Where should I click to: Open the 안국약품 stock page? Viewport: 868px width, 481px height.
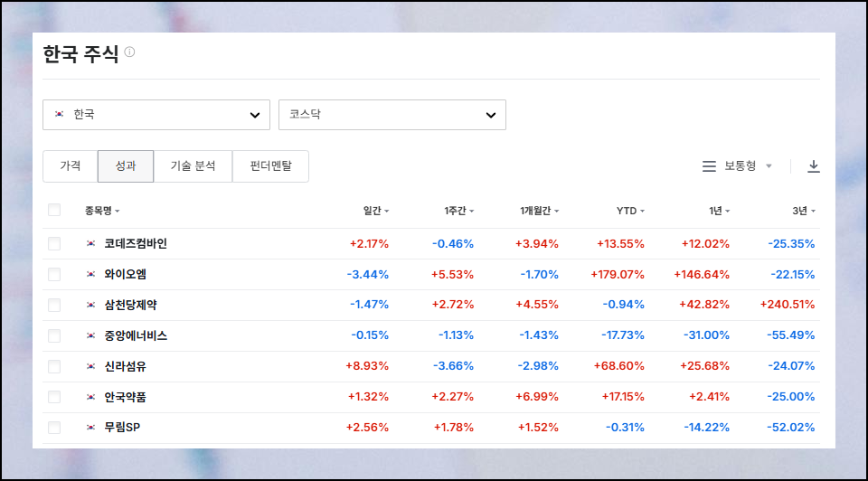click(125, 397)
